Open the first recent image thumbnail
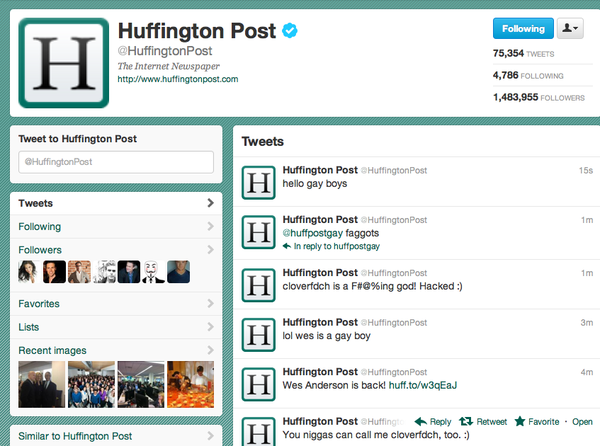The height and width of the screenshot is (446, 600). [x=42, y=386]
